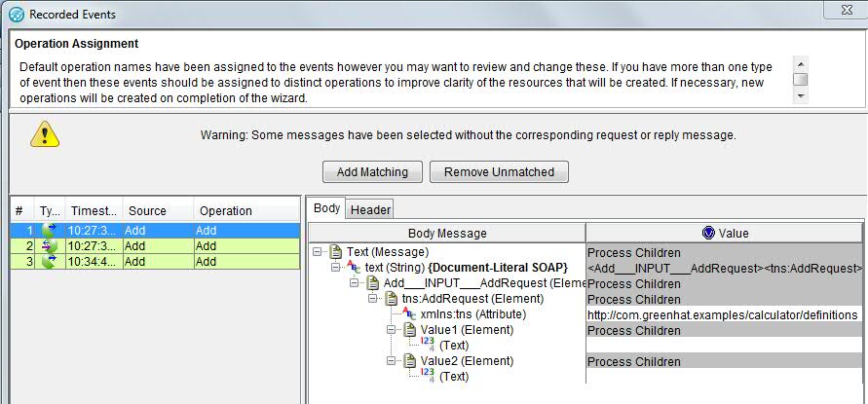The width and height of the screenshot is (868, 404).
Task: Click the Value2 element document icon
Action: coord(409,361)
